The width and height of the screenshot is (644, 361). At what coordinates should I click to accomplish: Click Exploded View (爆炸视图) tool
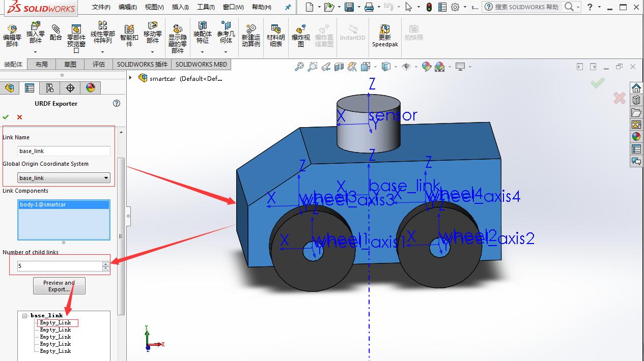click(x=301, y=36)
